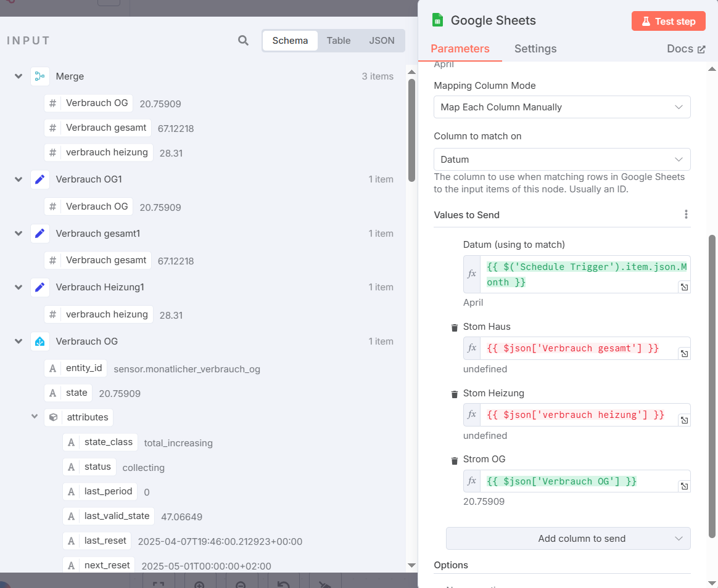Image resolution: width=718 pixels, height=588 pixels.
Task: Open expression editor for Stom Heizung field
Action: click(684, 420)
